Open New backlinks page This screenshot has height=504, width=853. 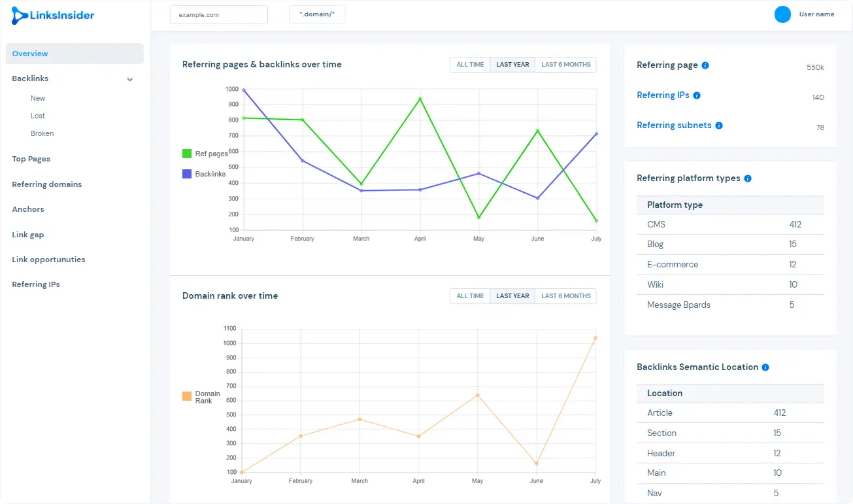pyautogui.click(x=38, y=98)
